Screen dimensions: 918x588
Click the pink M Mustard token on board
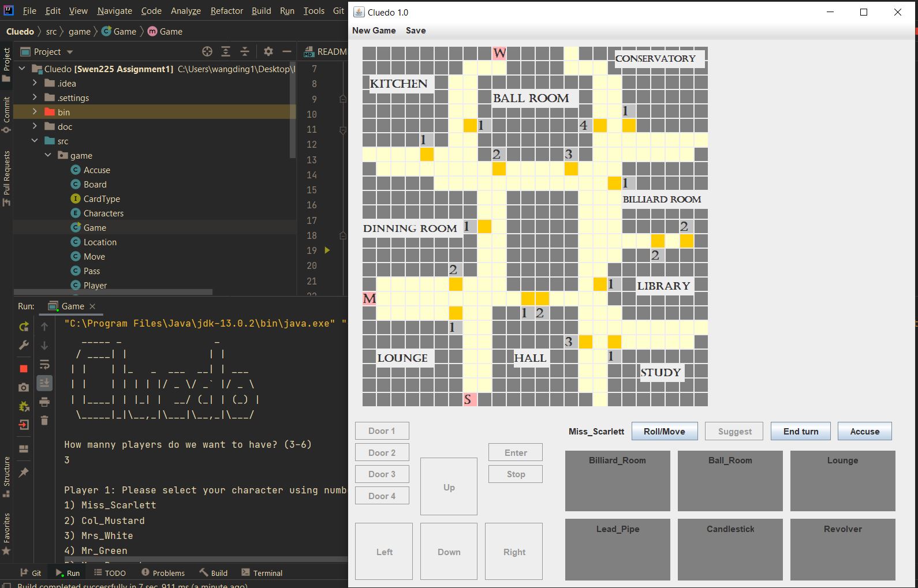[370, 298]
